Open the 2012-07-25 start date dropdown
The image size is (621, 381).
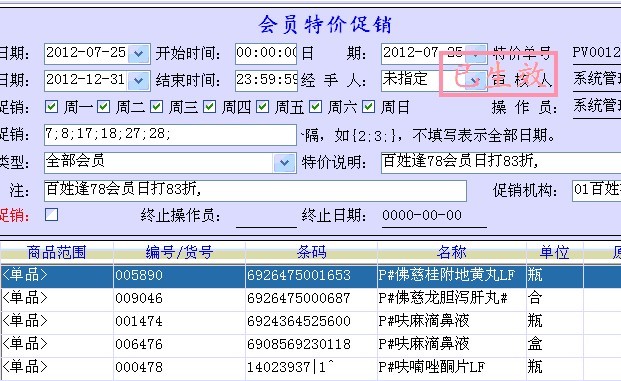139,53
